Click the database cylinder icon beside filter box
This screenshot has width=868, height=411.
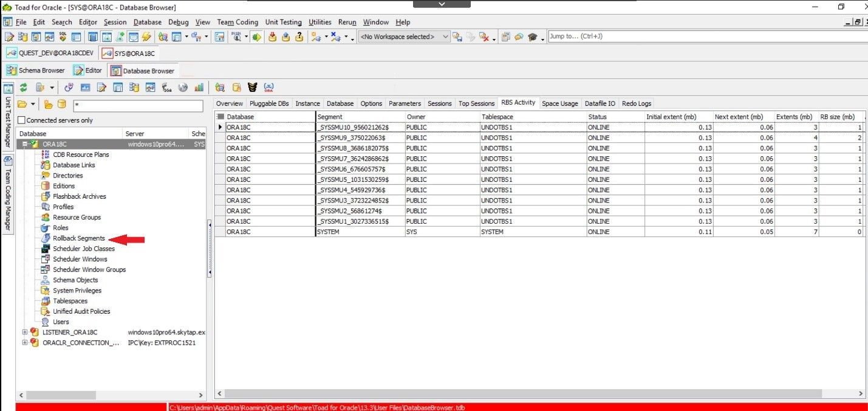[61, 105]
